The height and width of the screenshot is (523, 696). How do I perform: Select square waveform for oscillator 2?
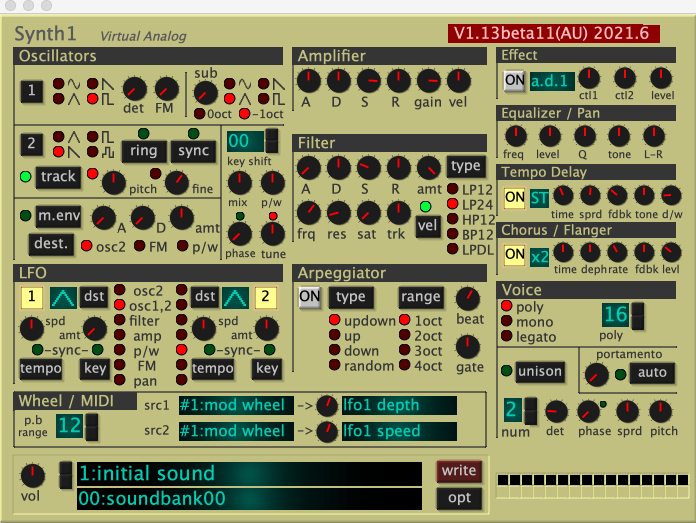pos(92,136)
